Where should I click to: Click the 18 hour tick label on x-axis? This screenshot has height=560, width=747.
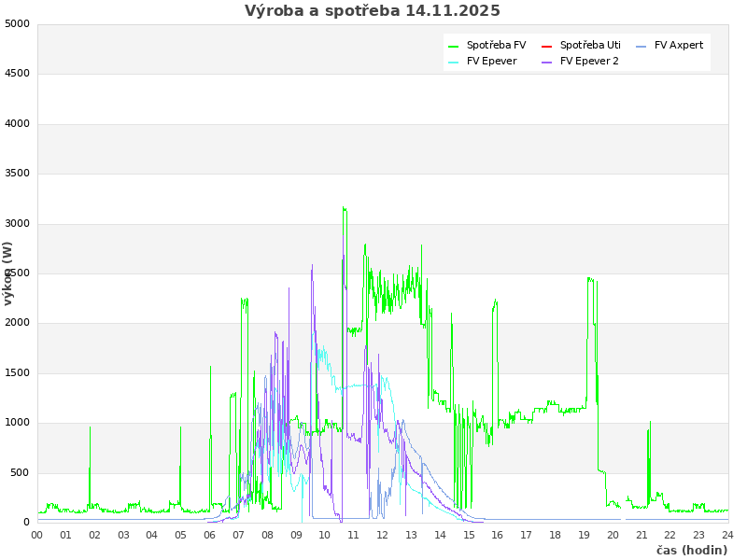click(x=555, y=535)
